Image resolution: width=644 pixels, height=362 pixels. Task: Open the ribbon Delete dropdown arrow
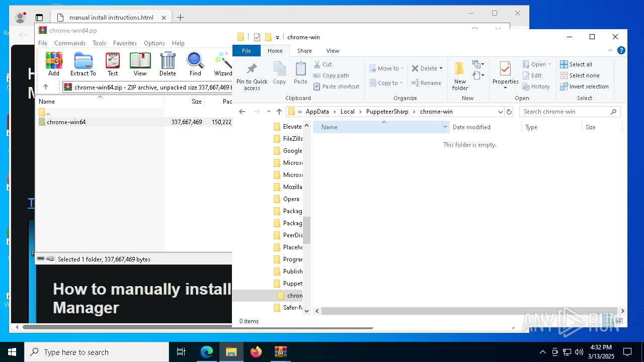(441, 68)
